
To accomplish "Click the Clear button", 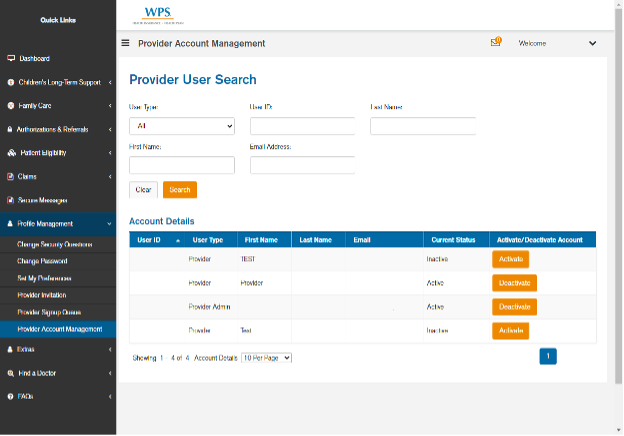I will (x=143, y=190).
